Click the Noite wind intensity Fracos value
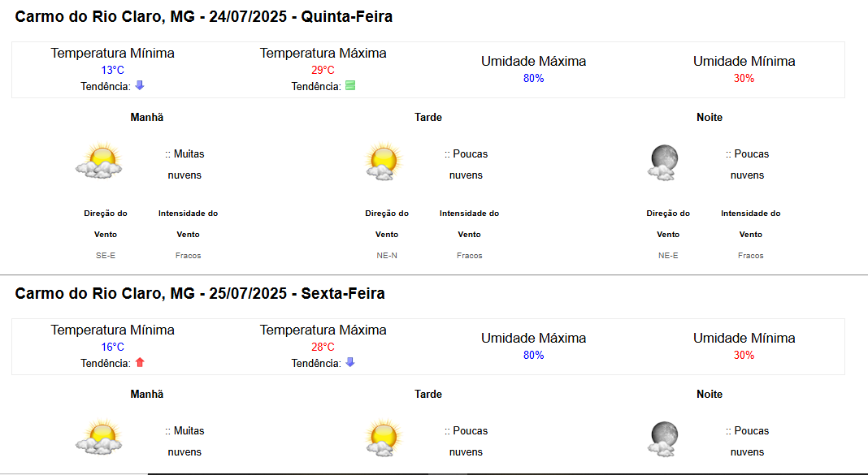Image resolution: width=868 pixels, height=475 pixels. (751, 256)
